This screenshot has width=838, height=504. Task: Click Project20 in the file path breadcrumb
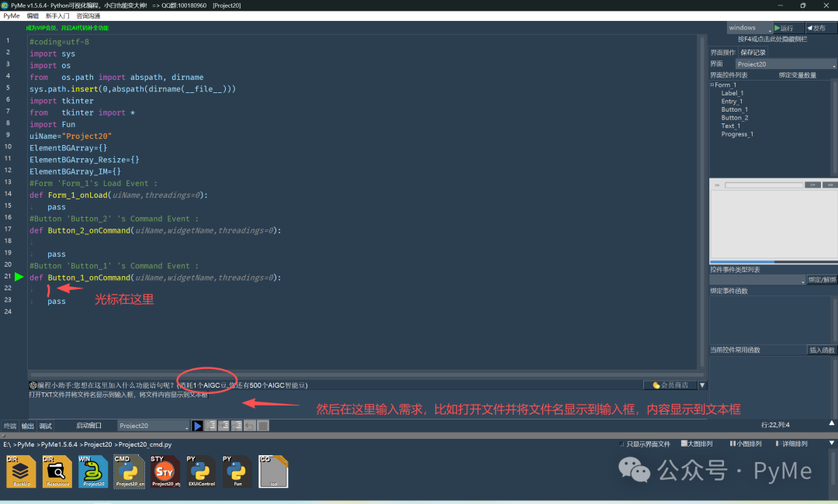point(98,444)
